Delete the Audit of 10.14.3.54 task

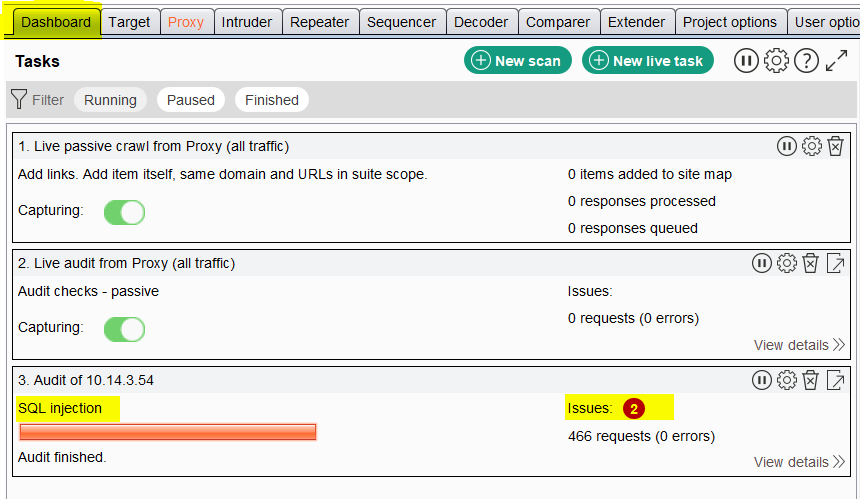(x=811, y=380)
